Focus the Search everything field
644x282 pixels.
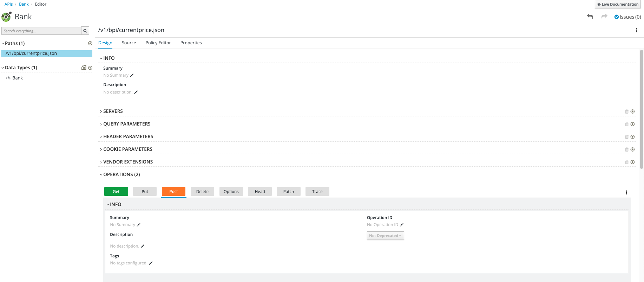pos(41,31)
